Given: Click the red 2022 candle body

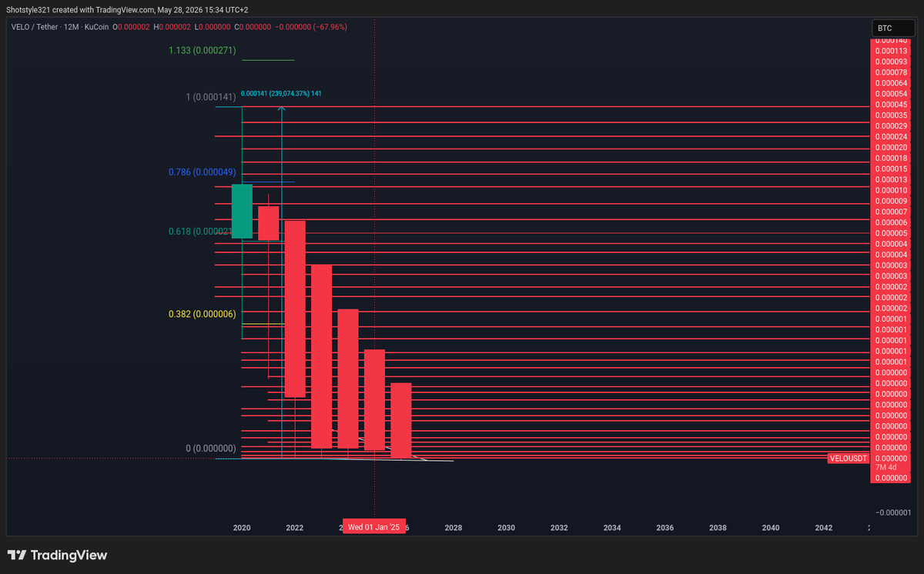Looking at the screenshot, I should click(x=295, y=309).
